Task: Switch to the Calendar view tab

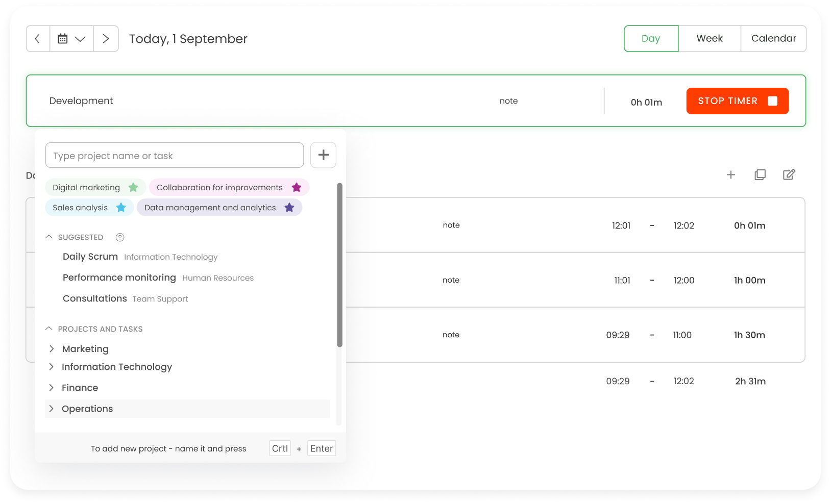Action: click(774, 39)
